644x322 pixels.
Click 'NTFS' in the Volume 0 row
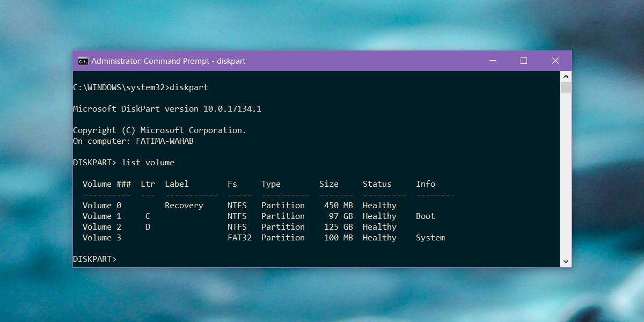coord(237,206)
